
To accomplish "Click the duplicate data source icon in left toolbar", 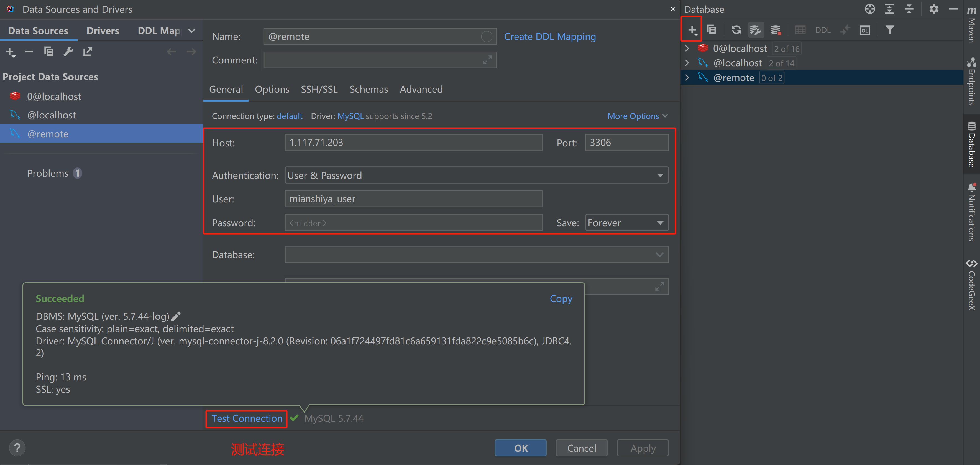I will pos(49,51).
